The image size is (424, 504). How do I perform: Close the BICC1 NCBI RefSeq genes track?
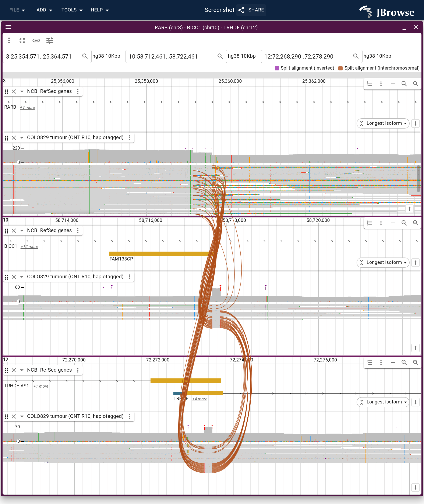(x=14, y=231)
